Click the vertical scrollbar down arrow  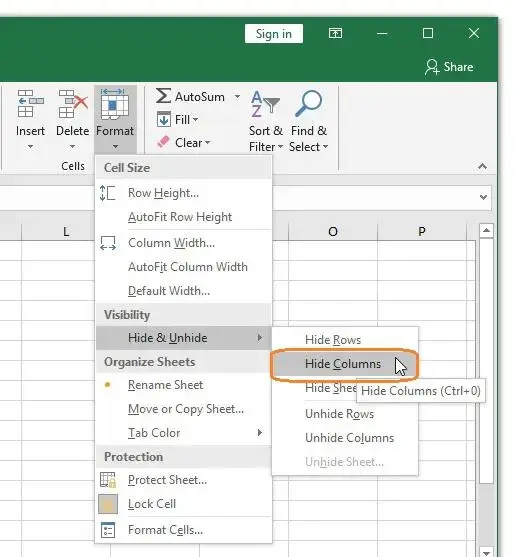click(x=486, y=552)
